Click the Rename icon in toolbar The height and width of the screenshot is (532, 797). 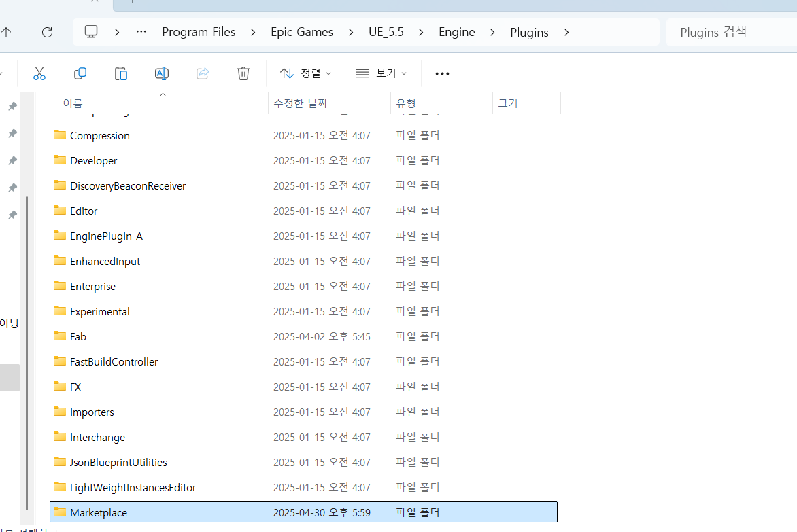pos(162,73)
